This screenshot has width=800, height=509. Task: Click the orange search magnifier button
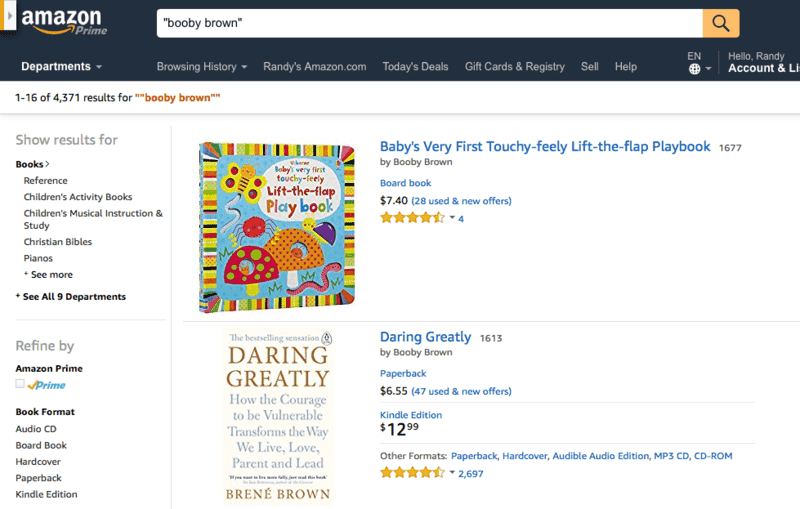click(721, 22)
